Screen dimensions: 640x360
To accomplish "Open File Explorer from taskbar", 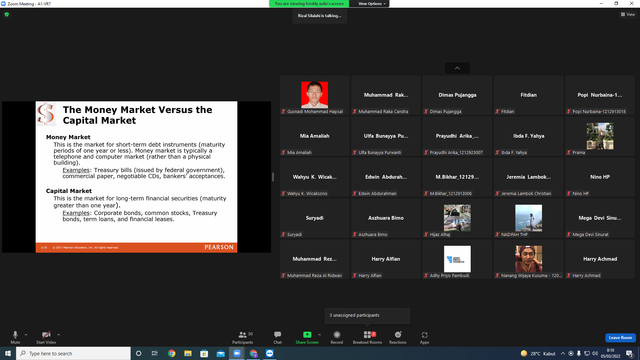I will [188, 353].
